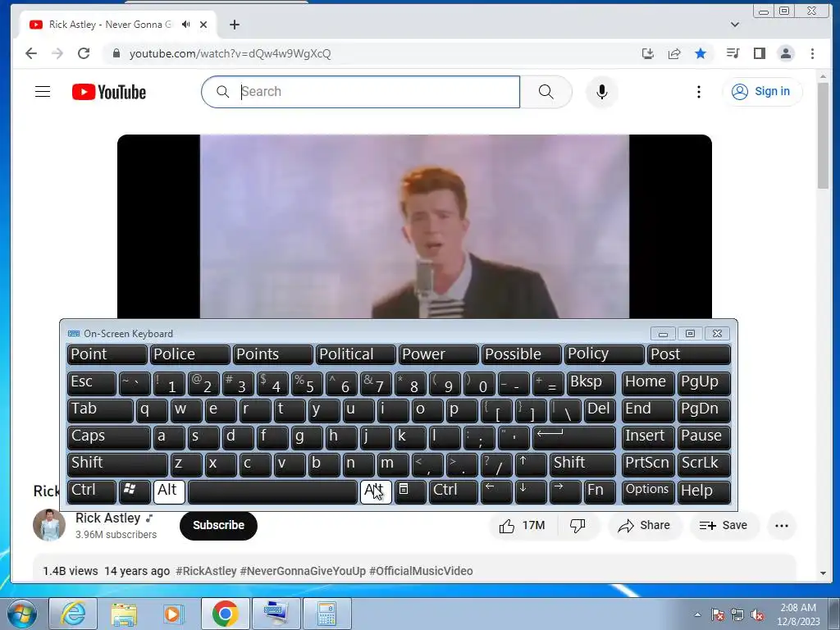Click the video player
The width and height of the screenshot is (840, 630).
[x=414, y=226]
